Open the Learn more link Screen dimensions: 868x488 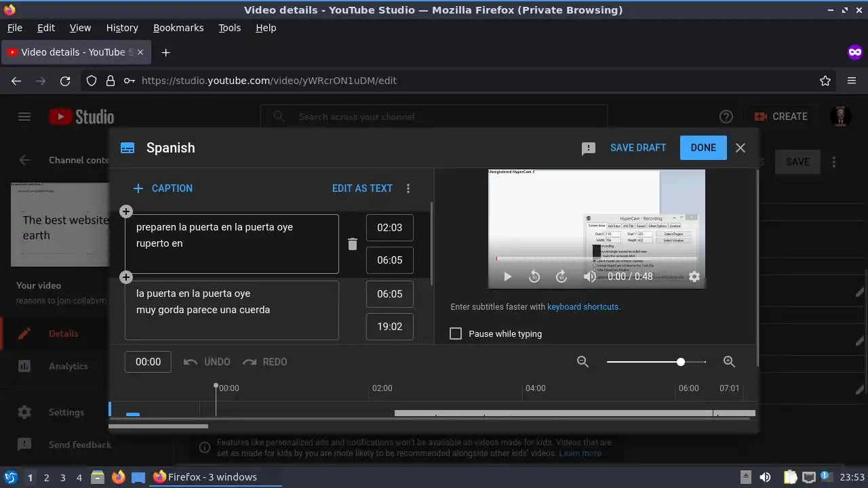click(x=580, y=453)
